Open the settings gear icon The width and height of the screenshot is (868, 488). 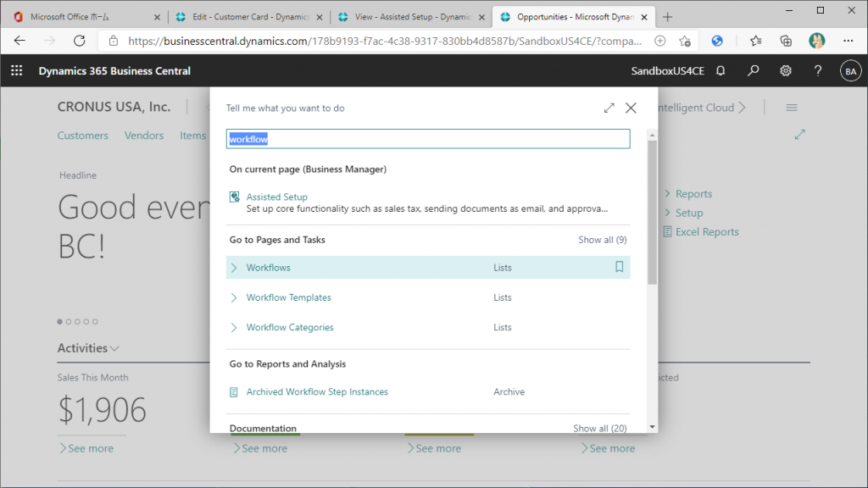786,71
